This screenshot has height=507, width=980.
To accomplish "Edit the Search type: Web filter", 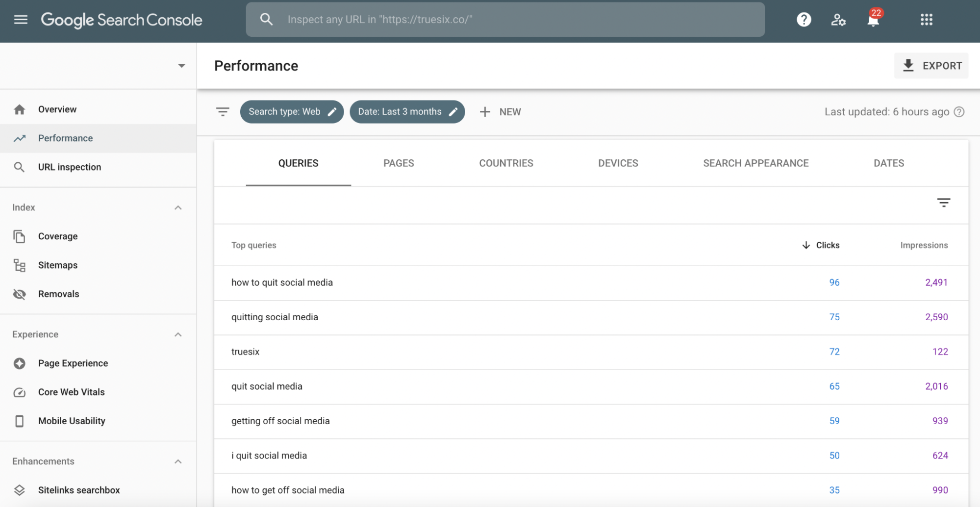I will pos(292,112).
